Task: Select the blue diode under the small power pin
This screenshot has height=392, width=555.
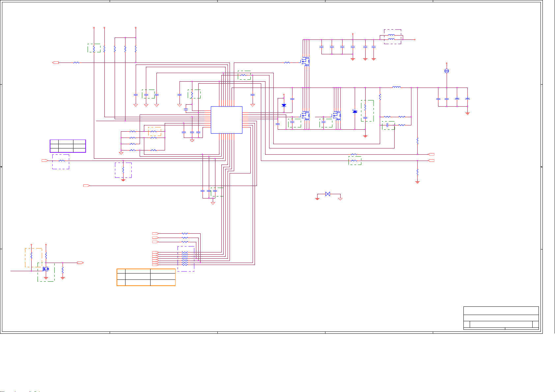Action: (284, 105)
